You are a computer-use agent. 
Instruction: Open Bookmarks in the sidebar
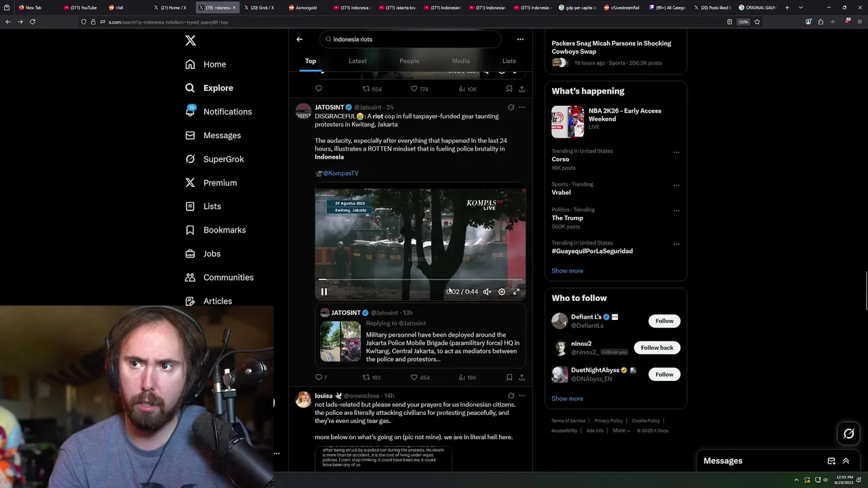215,230
